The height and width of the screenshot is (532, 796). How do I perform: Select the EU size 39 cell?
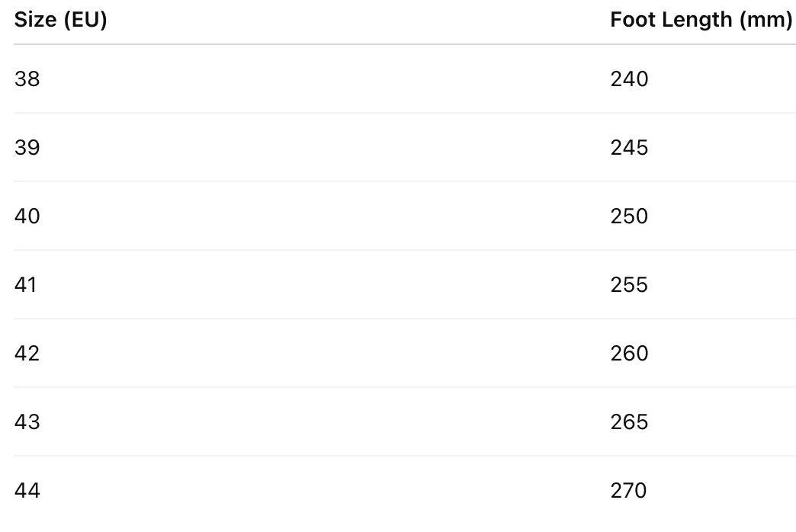click(27, 148)
